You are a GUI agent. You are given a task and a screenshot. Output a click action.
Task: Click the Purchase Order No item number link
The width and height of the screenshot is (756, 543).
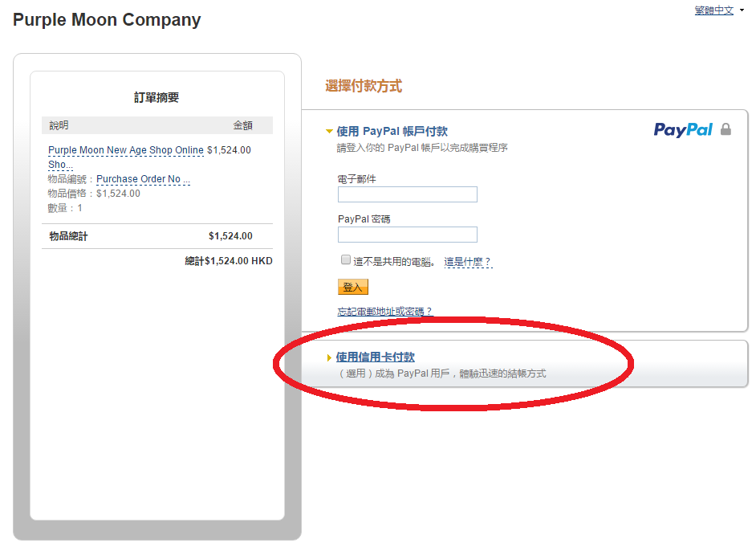(143, 179)
